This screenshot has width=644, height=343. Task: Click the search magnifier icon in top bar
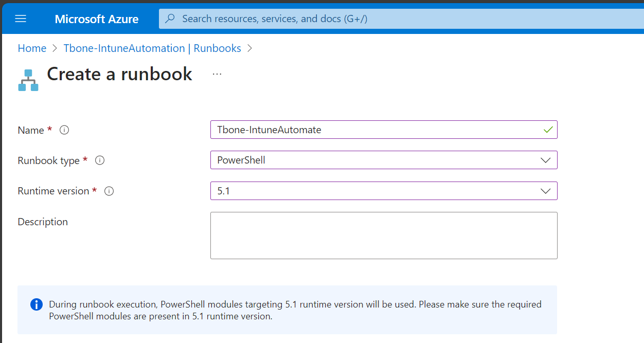pos(170,19)
